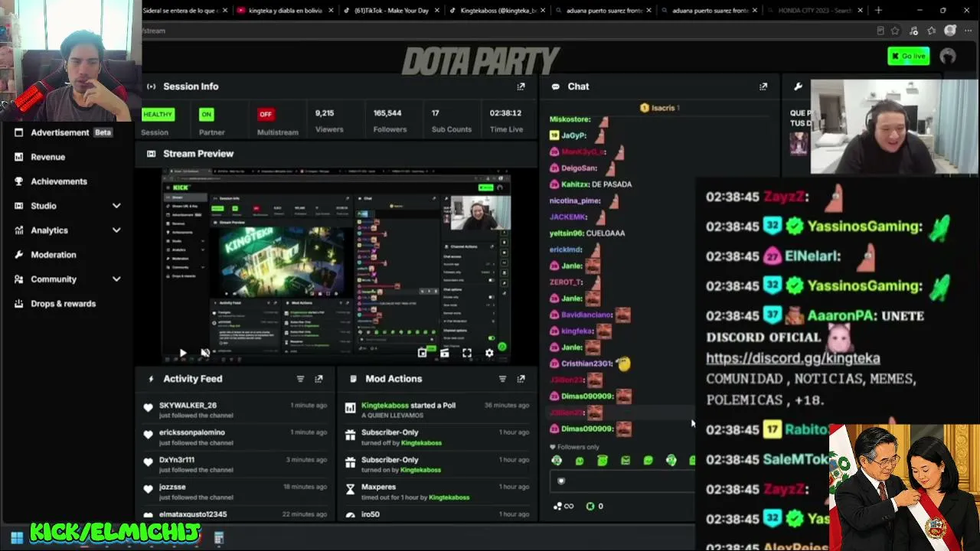Click the Go live button

909,56
